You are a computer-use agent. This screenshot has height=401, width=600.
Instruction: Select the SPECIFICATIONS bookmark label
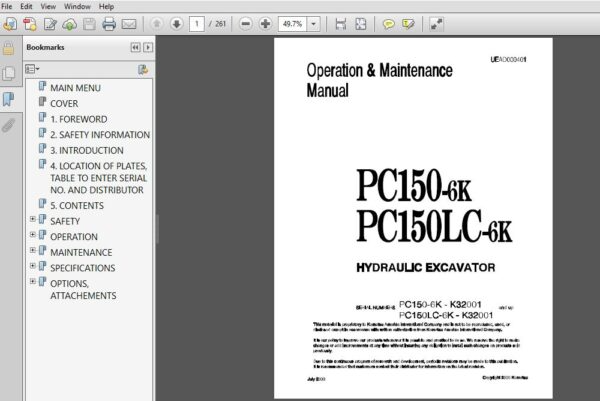point(83,268)
